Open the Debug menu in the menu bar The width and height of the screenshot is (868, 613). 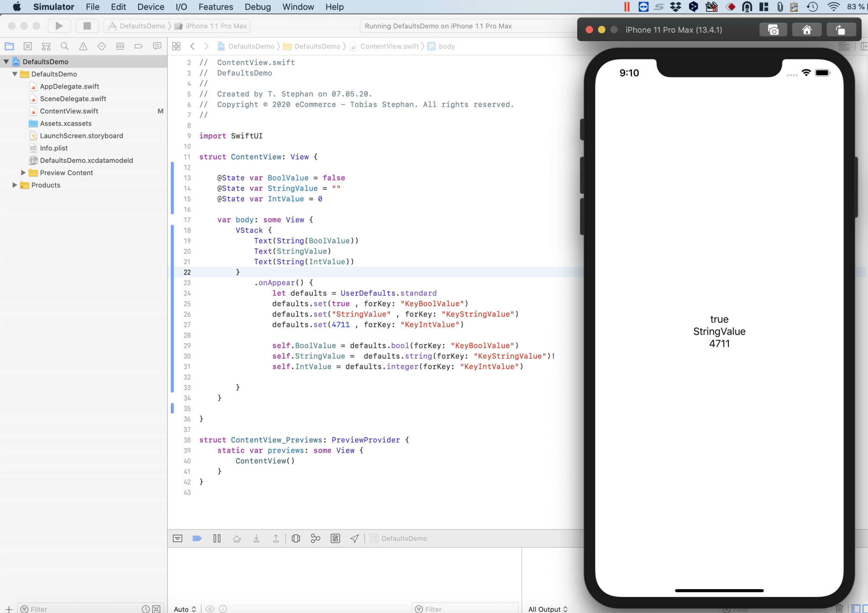[x=257, y=7]
